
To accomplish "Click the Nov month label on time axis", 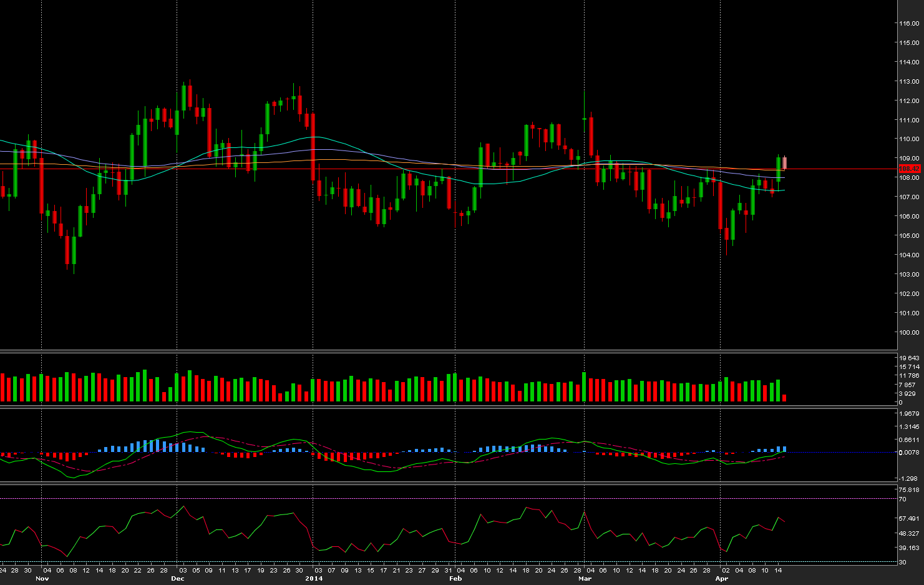I will point(42,579).
